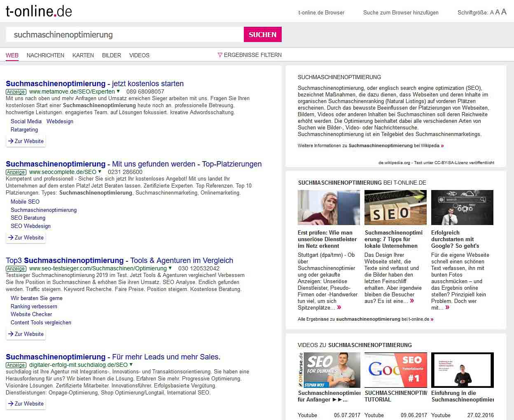Click 'Zur Website' under the metamove.de ad
Viewport: 514px width, 420px height.
point(26,141)
